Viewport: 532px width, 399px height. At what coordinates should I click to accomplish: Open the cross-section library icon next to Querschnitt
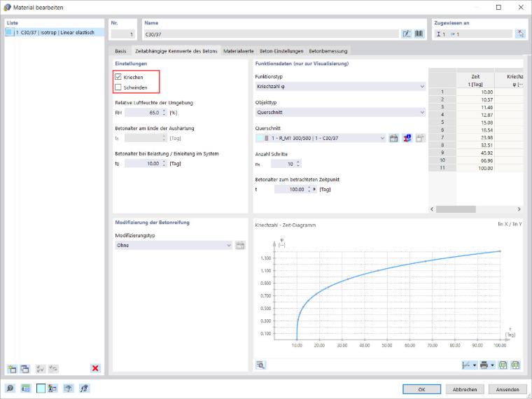click(x=393, y=138)
